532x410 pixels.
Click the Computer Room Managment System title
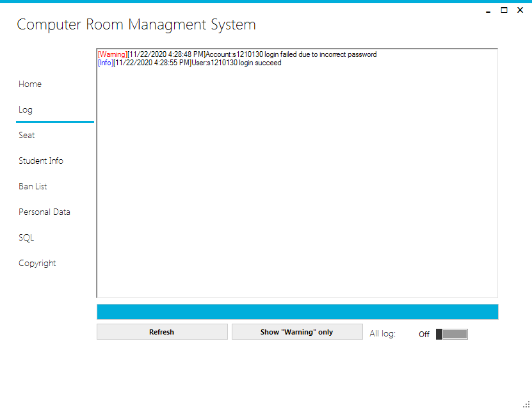tap(136, 24)
